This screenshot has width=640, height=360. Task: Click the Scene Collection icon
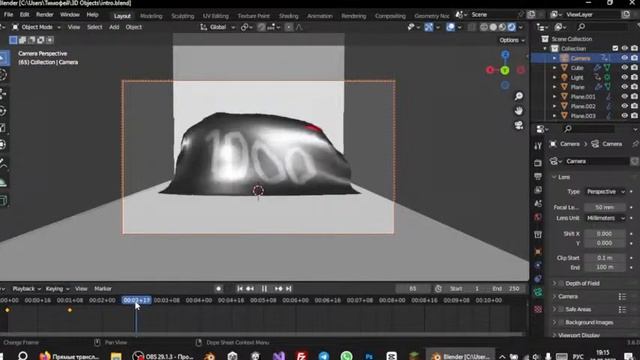[545, 39]
